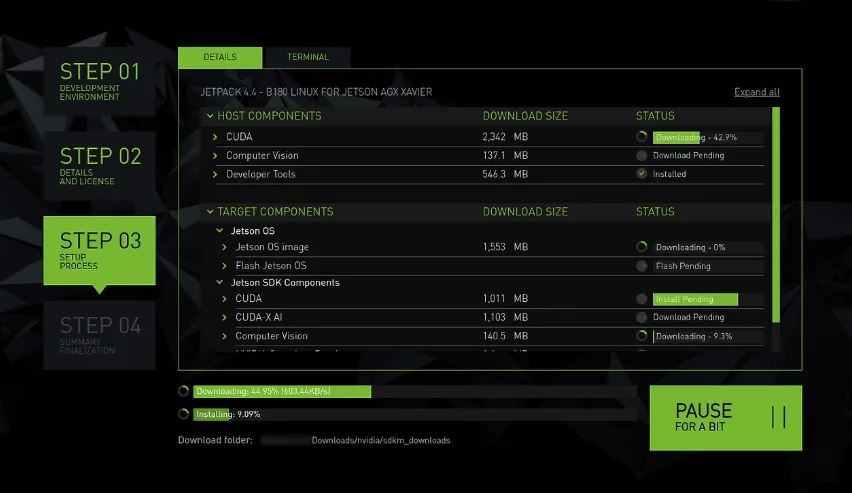The height and width of the screenshot is (493, 852).
Task: Open Step 01 Development Environment
Action: coord(99,81)
